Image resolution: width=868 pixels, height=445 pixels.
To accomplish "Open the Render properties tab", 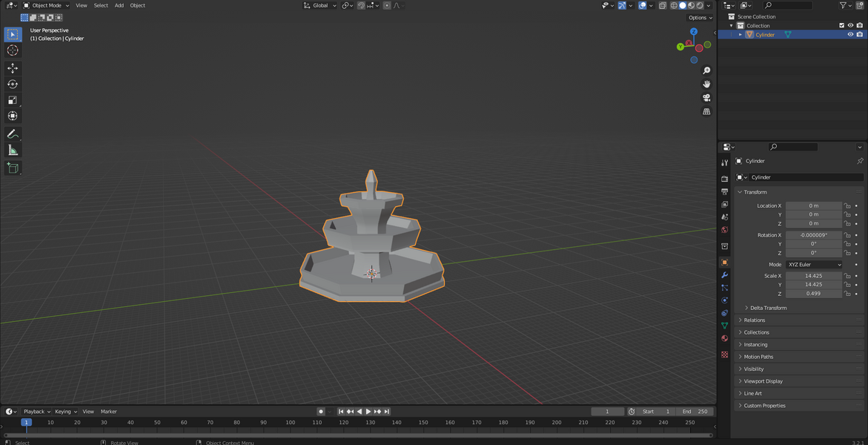I will (725, 179).
